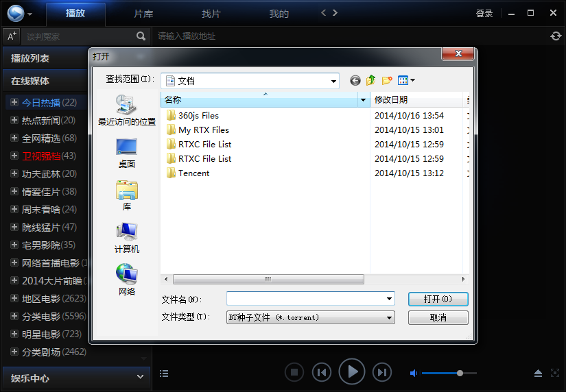Click the refresh icon beside address bar
Image resolution: width=566 pixels, height=392 pixels.
tap(556, 36)
